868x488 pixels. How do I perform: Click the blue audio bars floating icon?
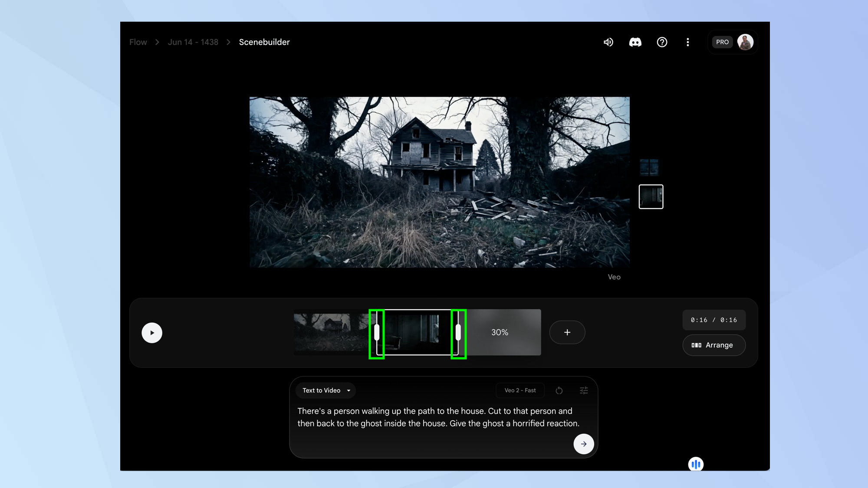click(x=696, y=464)
